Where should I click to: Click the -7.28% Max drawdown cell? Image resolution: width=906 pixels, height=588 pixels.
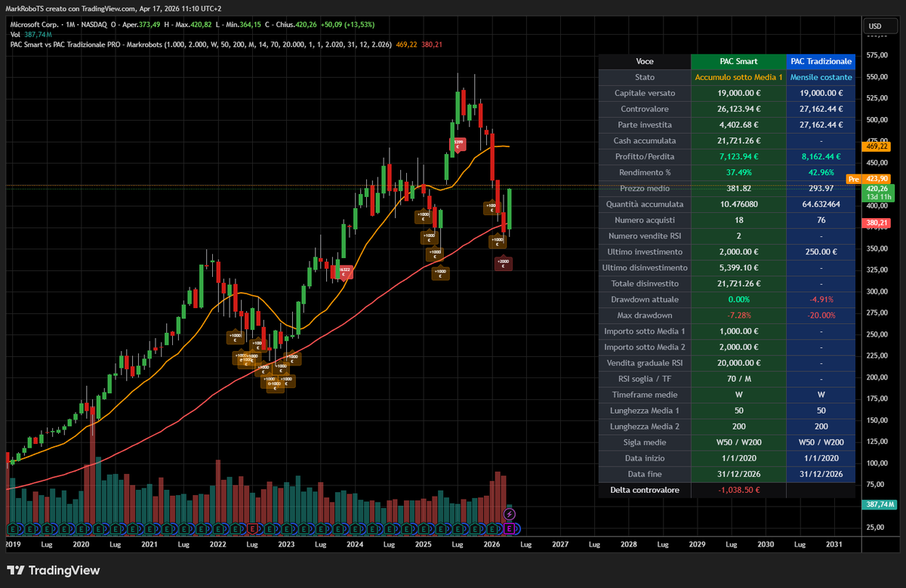tap(738, 315)
